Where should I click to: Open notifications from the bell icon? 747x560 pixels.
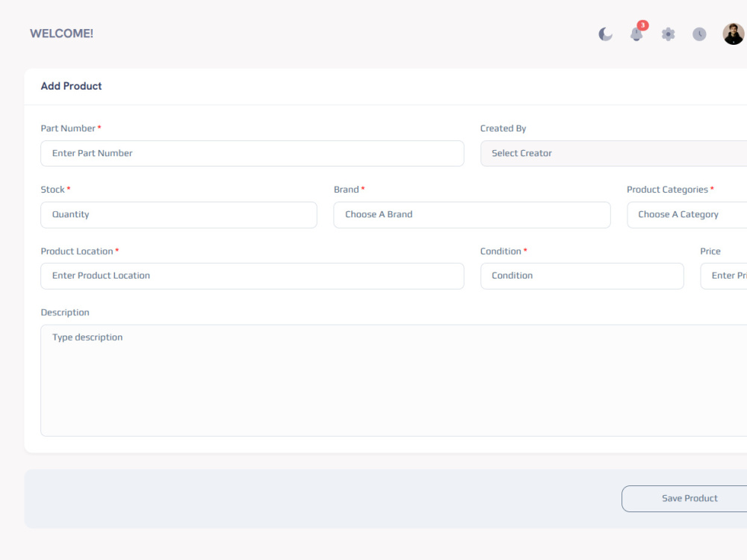coord(637,34)
